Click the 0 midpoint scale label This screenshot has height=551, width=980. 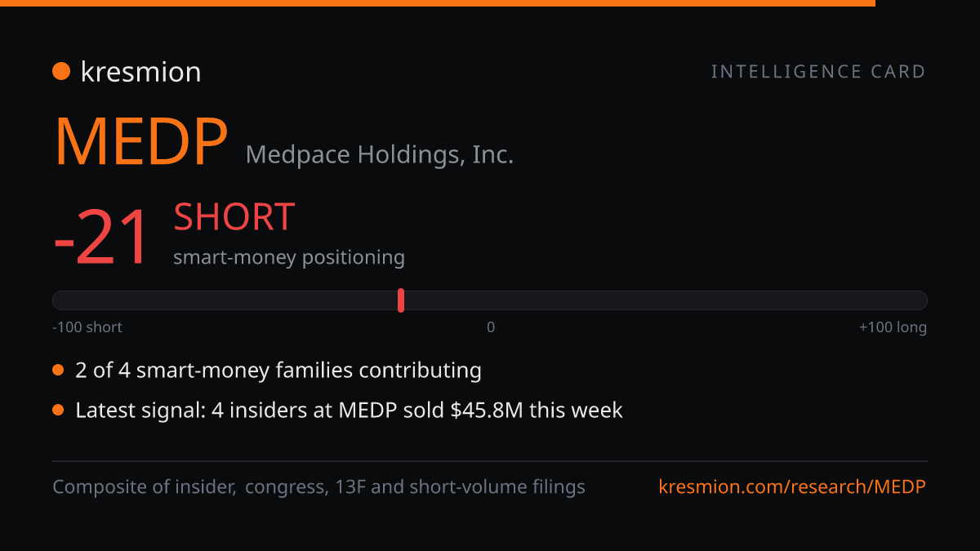(491, 327)
